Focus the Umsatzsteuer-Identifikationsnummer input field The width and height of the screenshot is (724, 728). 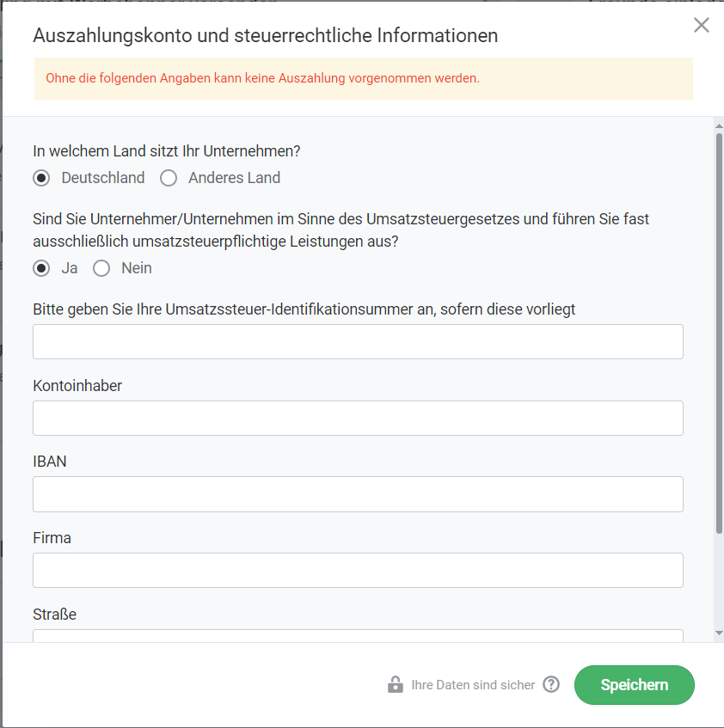(x=358, y=342)
